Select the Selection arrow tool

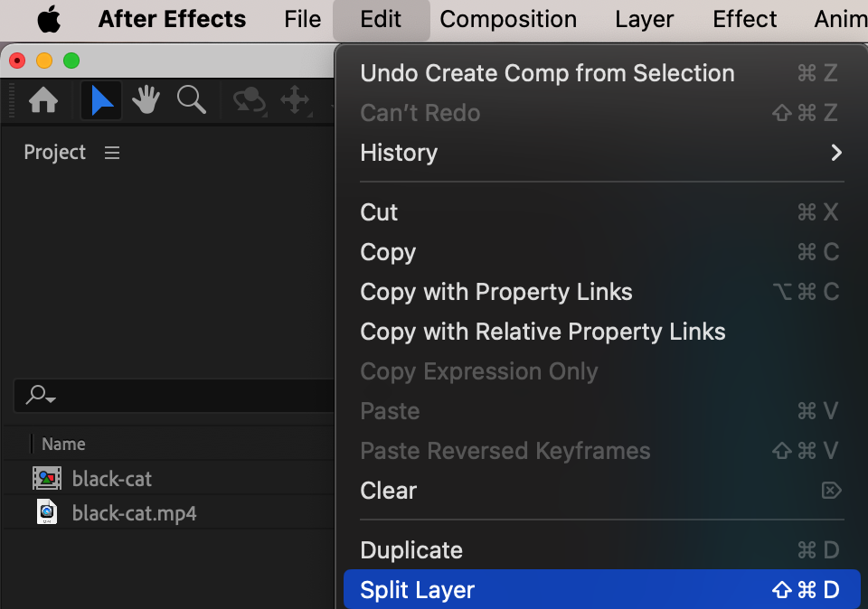pyautogui.click(x=101, y=100)
